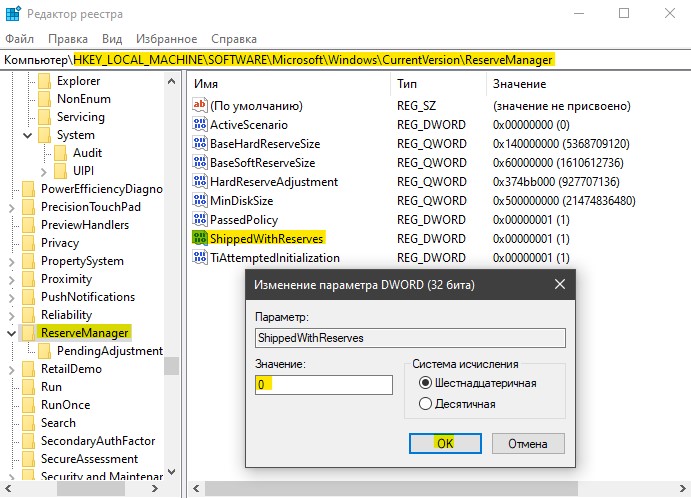
Task: Click the registry path address bar
Action: point(346,59)
